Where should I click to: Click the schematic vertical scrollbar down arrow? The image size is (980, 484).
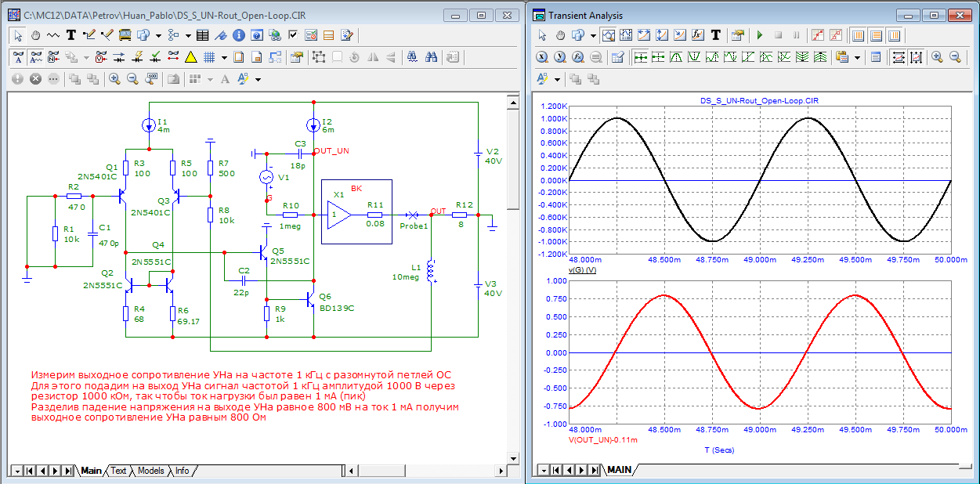(x=512, y=457)
